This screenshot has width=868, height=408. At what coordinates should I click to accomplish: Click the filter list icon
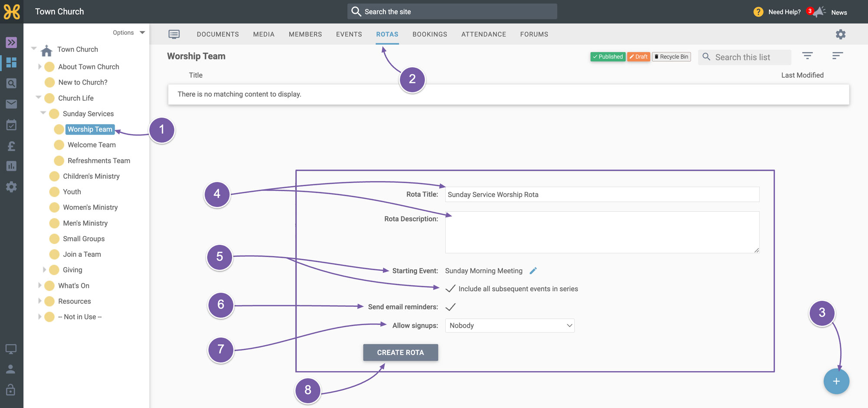tap(807, 56)
